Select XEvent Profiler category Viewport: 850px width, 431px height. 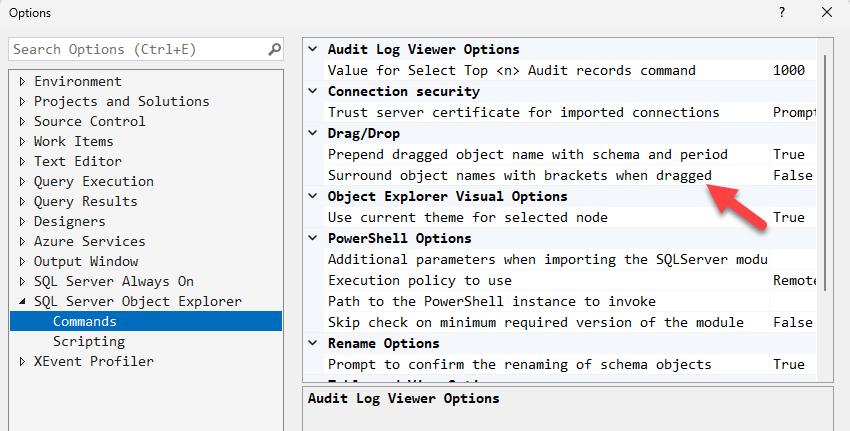click(94, 362)
